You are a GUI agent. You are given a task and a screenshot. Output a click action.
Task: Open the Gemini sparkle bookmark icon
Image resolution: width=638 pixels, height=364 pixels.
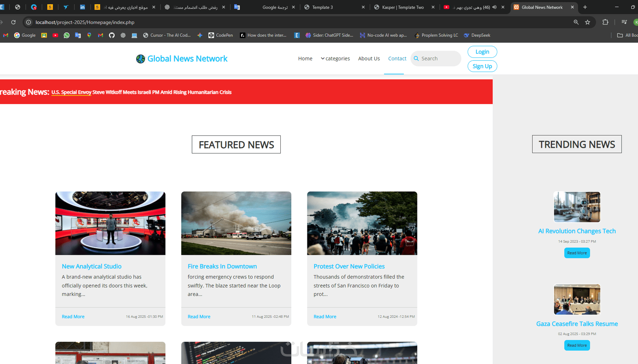tap(200, 35)
